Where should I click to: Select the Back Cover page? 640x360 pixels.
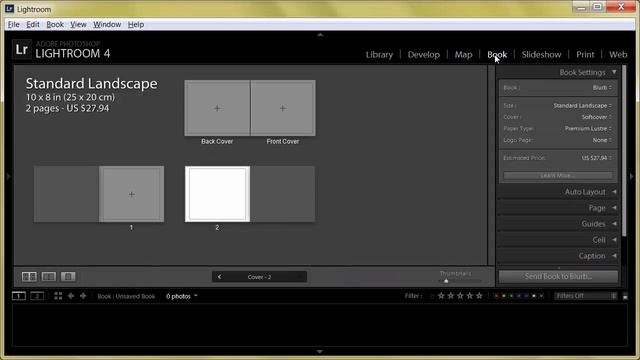coord(217,108)
